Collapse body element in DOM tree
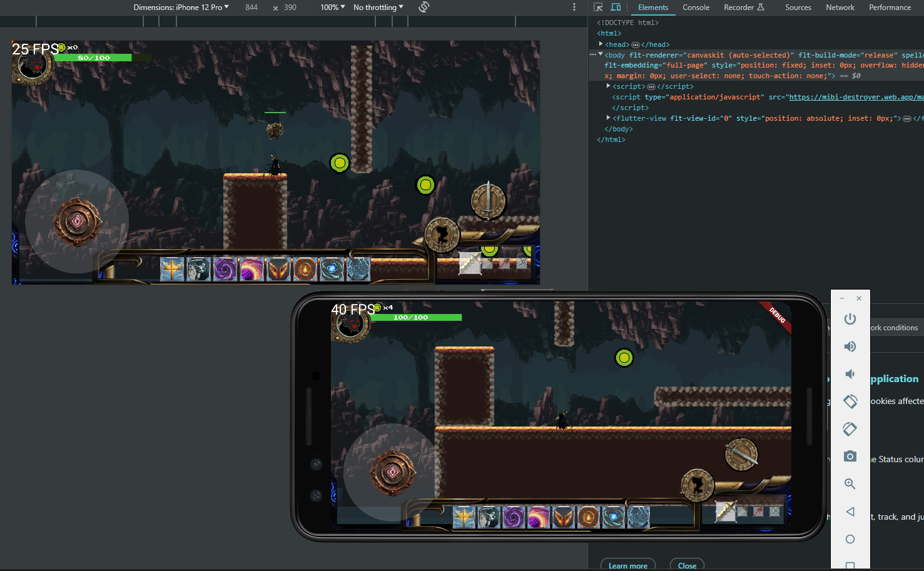 point(601,54)
